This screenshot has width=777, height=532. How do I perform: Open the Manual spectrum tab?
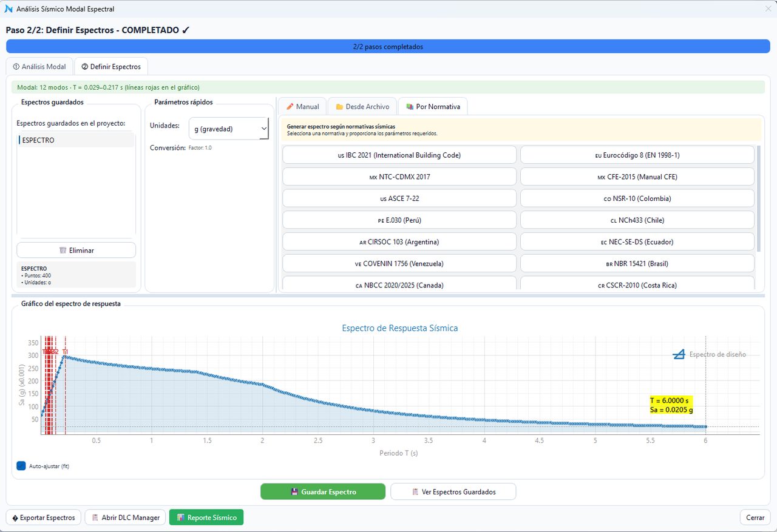pos(303,106)
